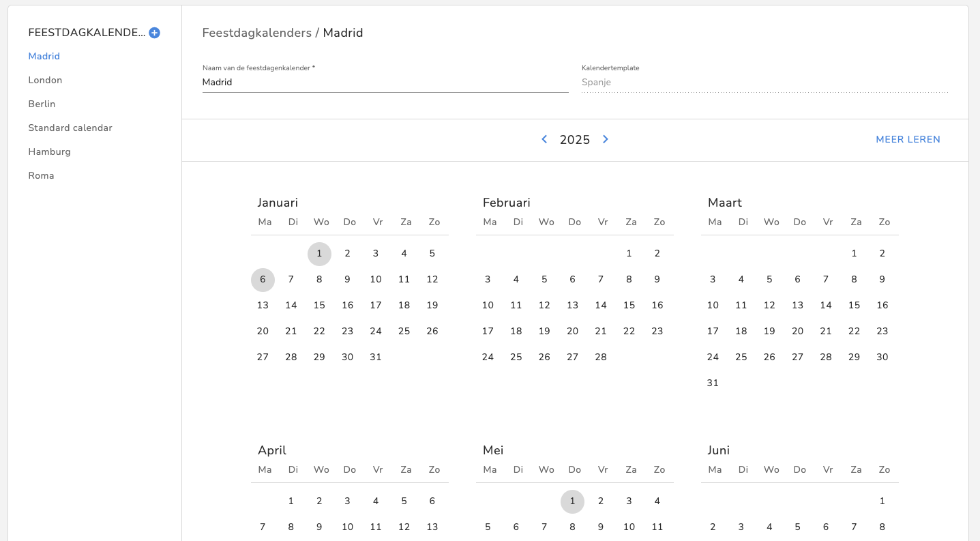The height and width of the screenshot is (541, 980).
Task: Select June 5 in the calendar
Action: [x=797, y=527]
